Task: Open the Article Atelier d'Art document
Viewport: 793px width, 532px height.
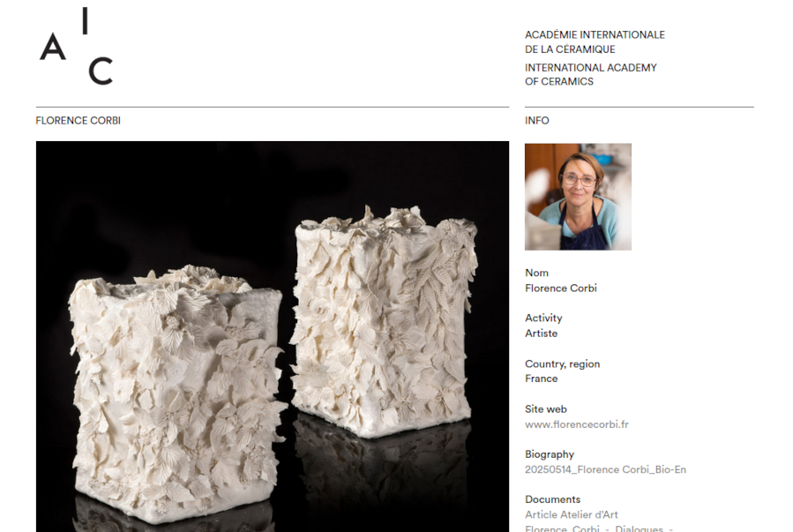Action: 572,515
